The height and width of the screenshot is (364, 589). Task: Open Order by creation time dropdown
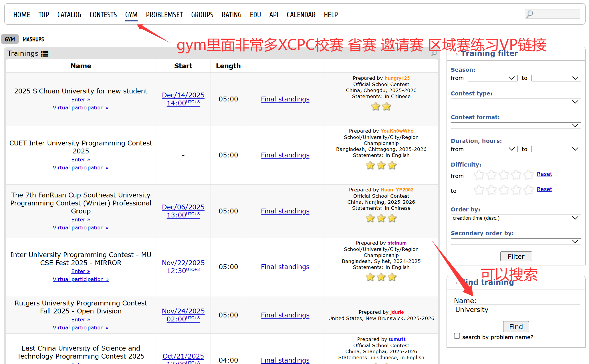[515, 218]
